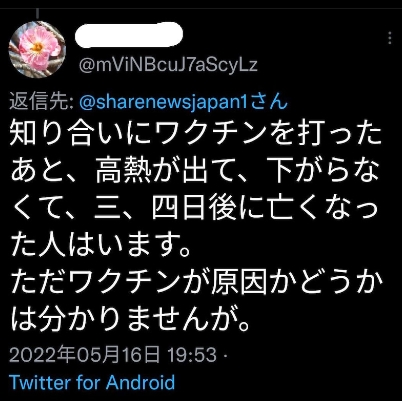The height and width of the screenshot is (401, 402).
Task: Select tweet line は分かりませんが。
Action: pyautogui.click(x=130, y=323)
